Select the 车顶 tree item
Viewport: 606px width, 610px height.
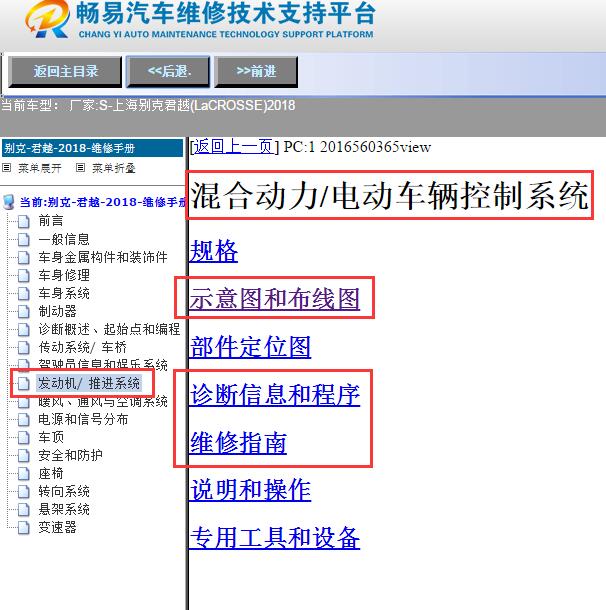pyautogui.click(x=51, y=437)
